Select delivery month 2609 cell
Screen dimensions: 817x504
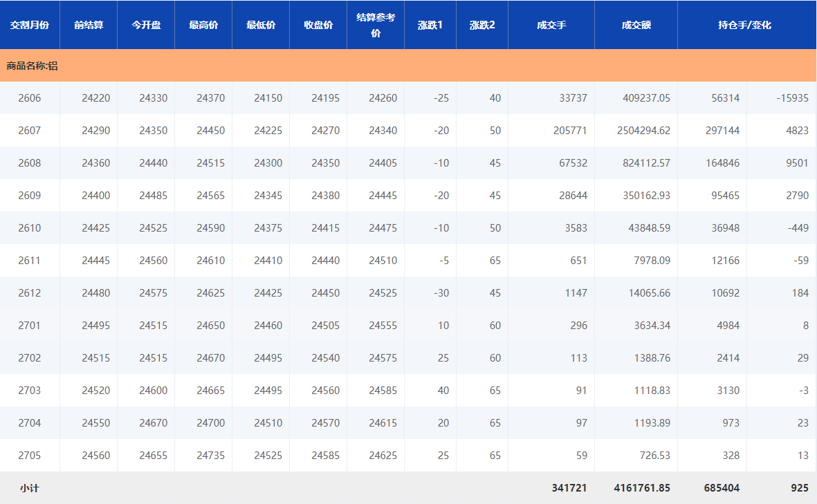(29, 195)
